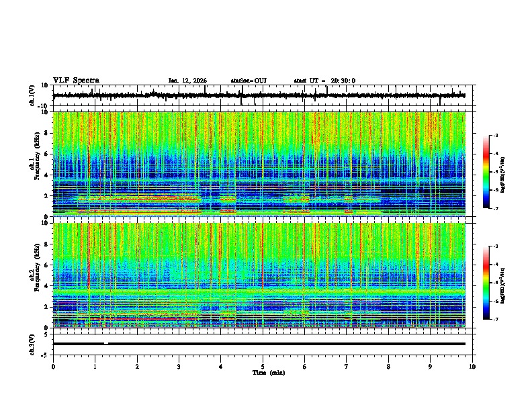Image resolution: width=532 pixels, height=411 pixels.
Task: Click the ch.2 color scale log(PSD) caption
Action: pos(503,285)
